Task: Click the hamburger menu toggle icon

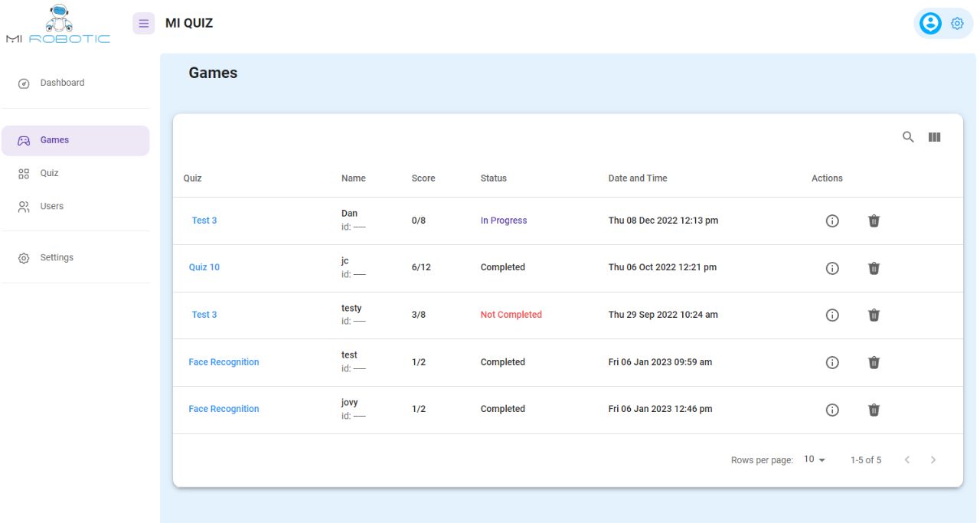Action: 143,23
